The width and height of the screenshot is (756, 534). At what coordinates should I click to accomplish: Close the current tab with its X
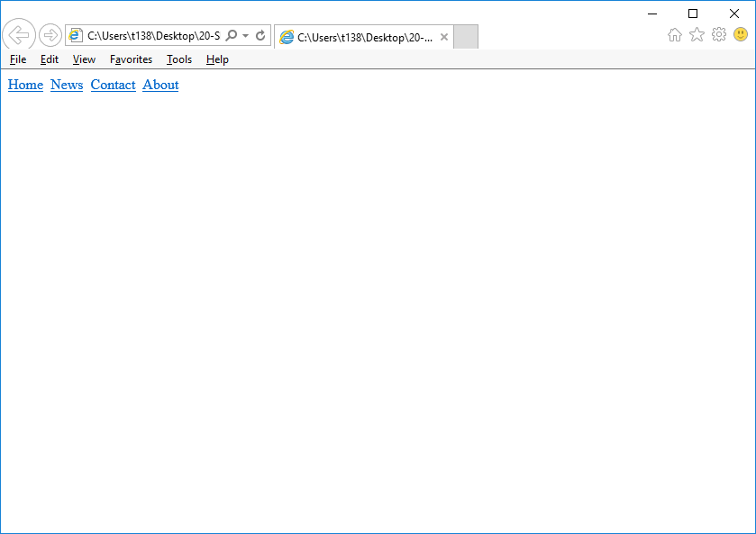coord(443,37)
